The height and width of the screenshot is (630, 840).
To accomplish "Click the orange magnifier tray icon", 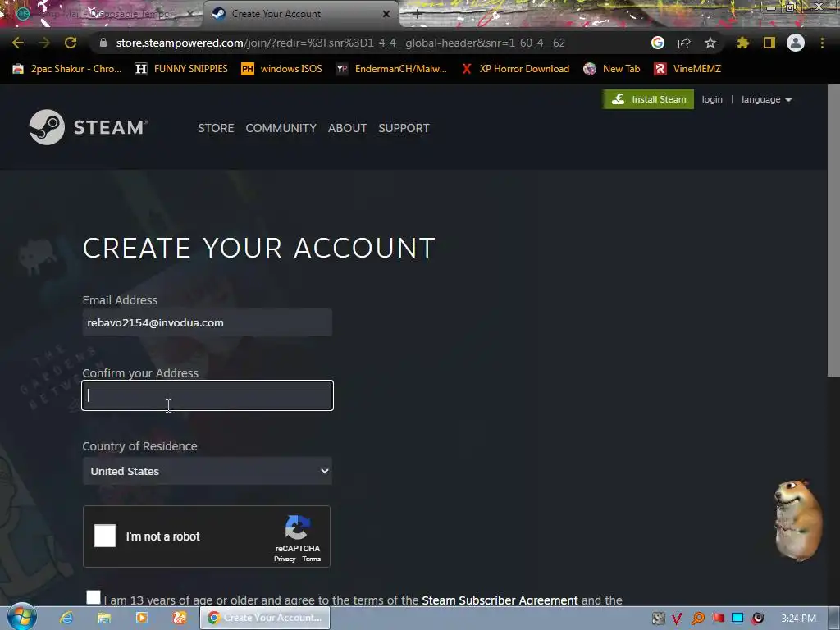I will 697,619.
